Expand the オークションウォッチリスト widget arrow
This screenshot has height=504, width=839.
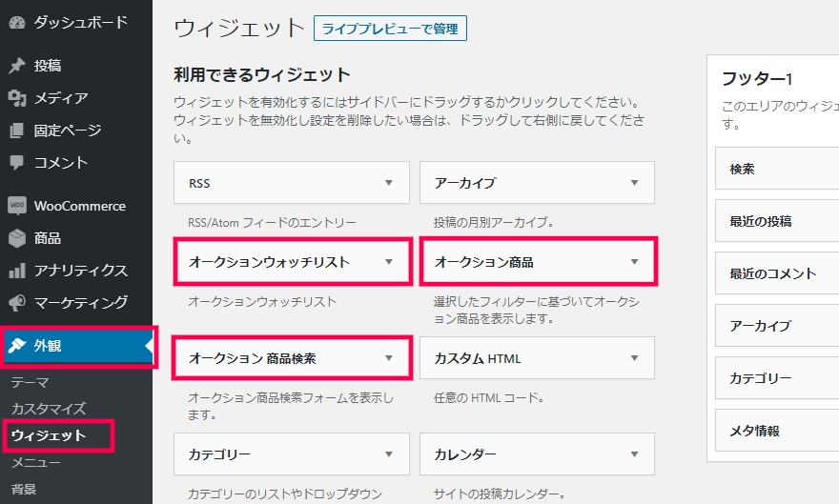tap(389, 262)
